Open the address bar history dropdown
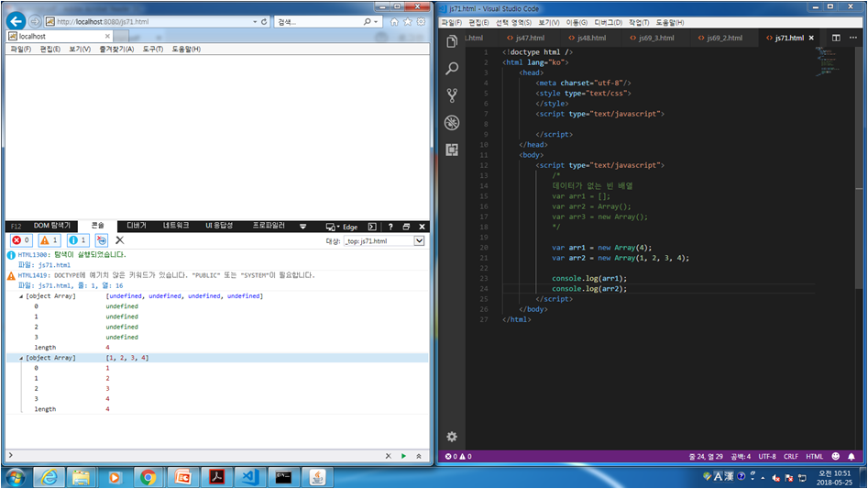 click(255, 22)
